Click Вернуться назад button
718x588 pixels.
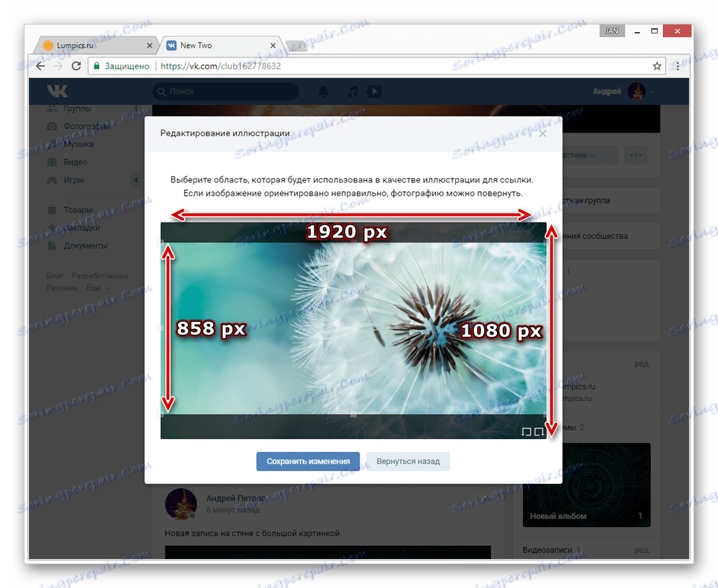408,461
